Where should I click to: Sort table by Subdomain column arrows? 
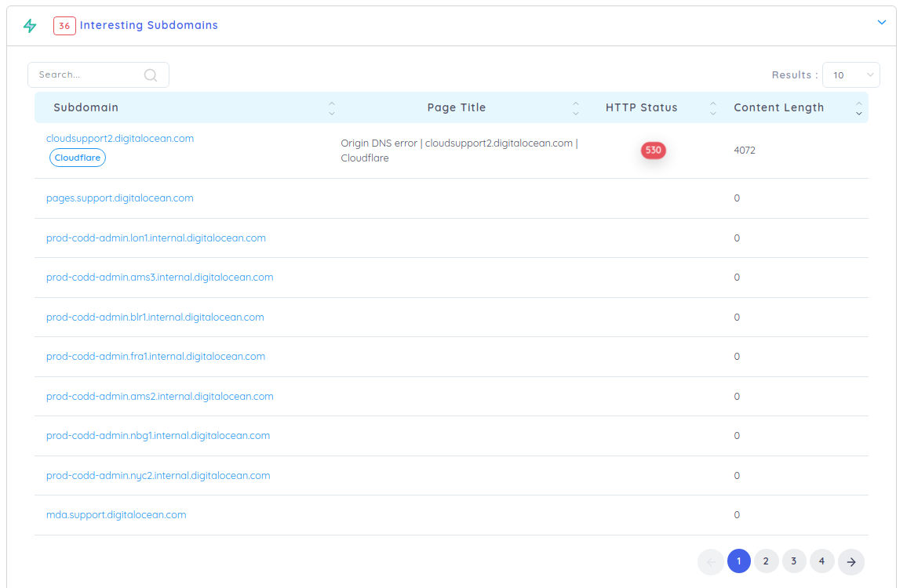[331, 108]
